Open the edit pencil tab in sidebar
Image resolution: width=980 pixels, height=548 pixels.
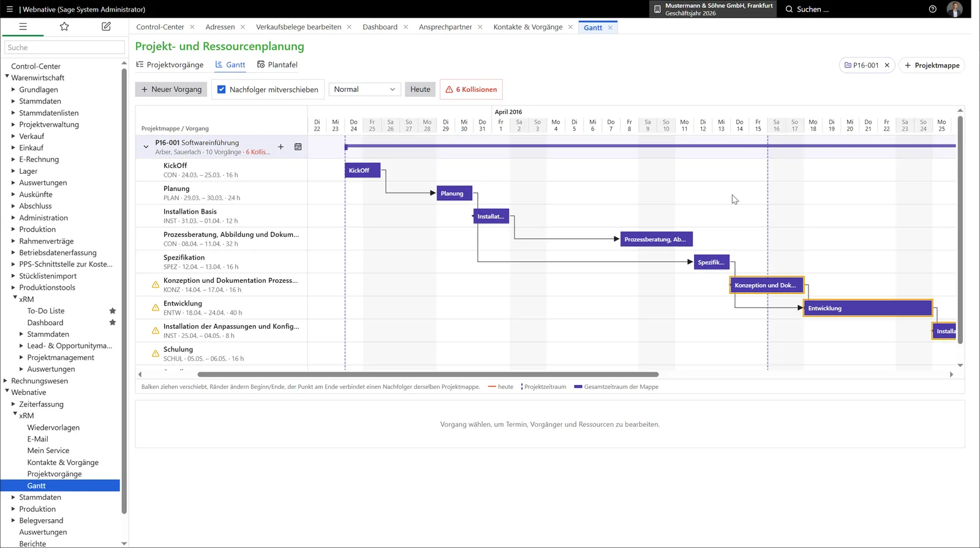coord(106,26)
